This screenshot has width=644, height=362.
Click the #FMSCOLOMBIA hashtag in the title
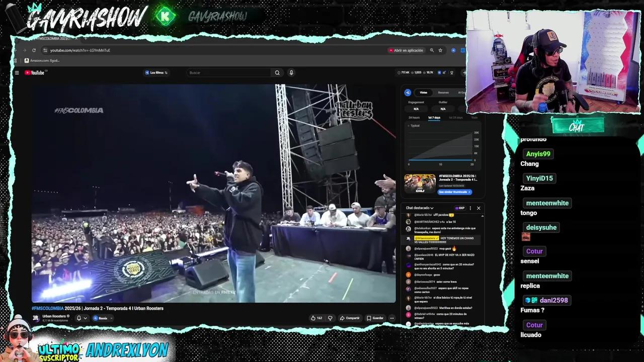tap(47, 309)
